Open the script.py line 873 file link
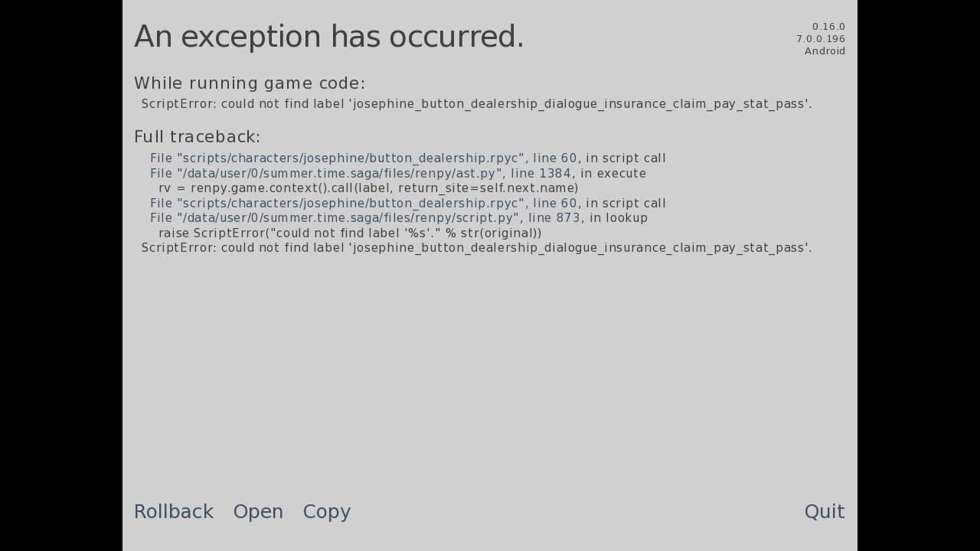 [x=365, y=218]
